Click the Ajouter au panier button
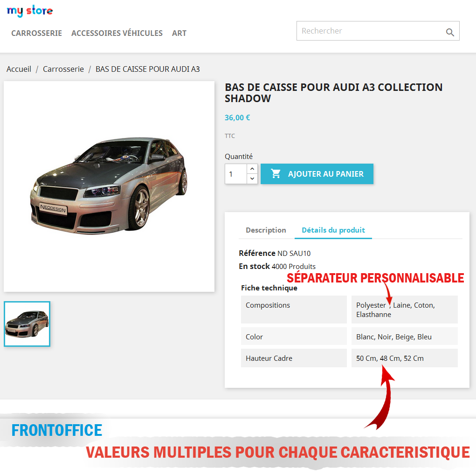 [317, 174]
